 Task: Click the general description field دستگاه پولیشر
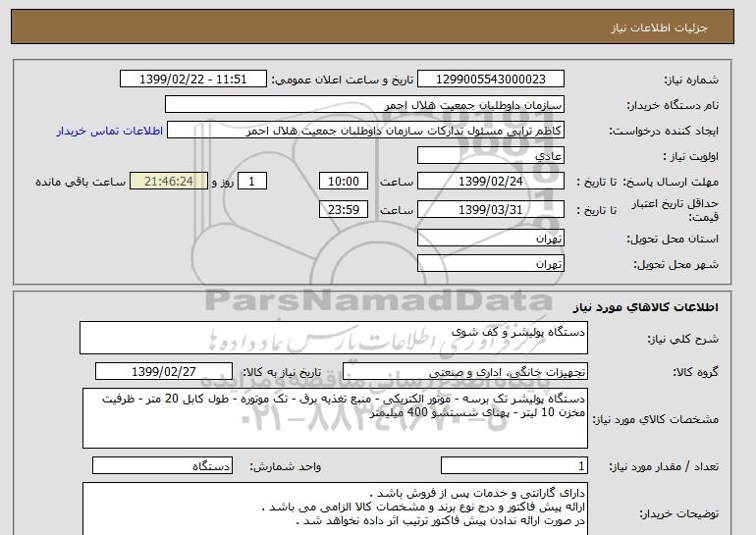tap(334, 338)
